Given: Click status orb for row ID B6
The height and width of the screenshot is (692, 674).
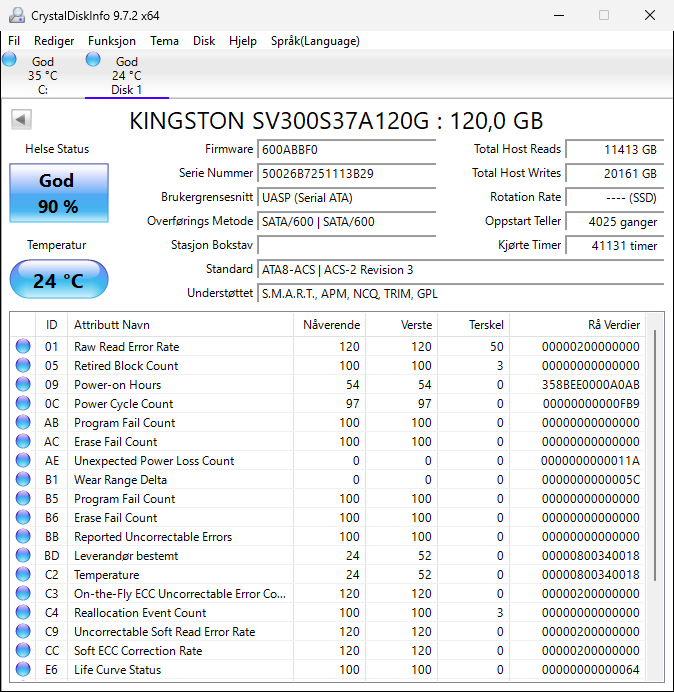Looking at the screenshot, I should point(23,517).
